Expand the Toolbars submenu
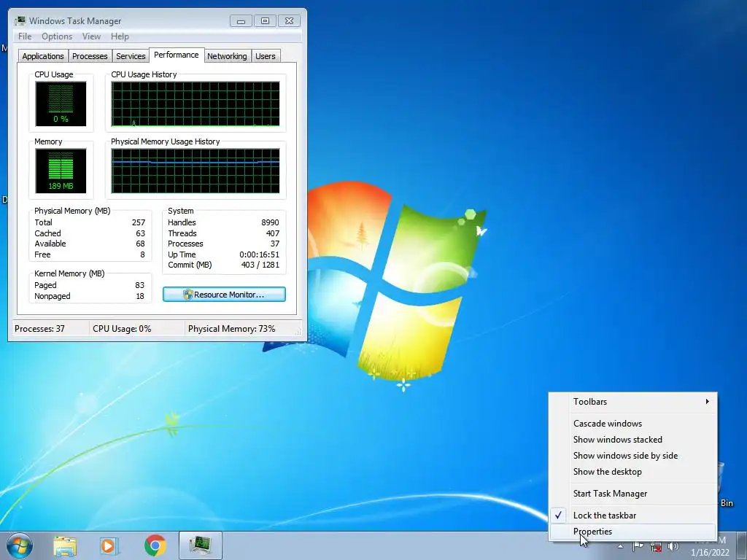 pos(633,402)
